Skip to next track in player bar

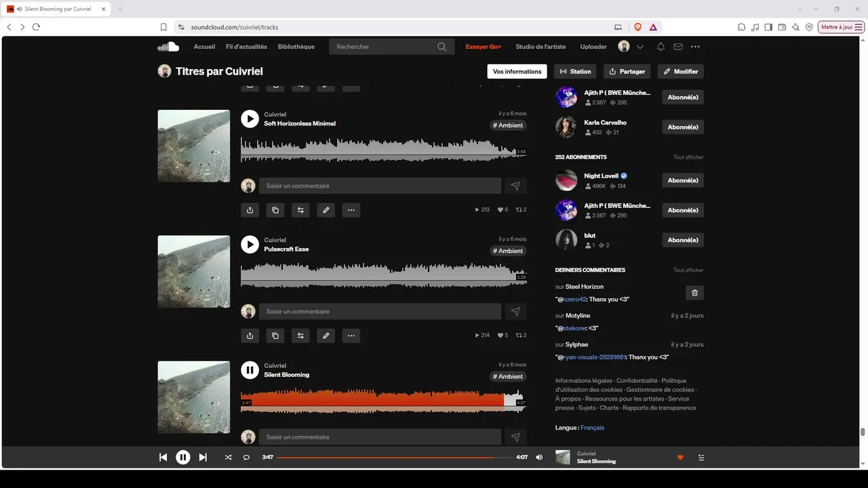click(x=203, y=457)
